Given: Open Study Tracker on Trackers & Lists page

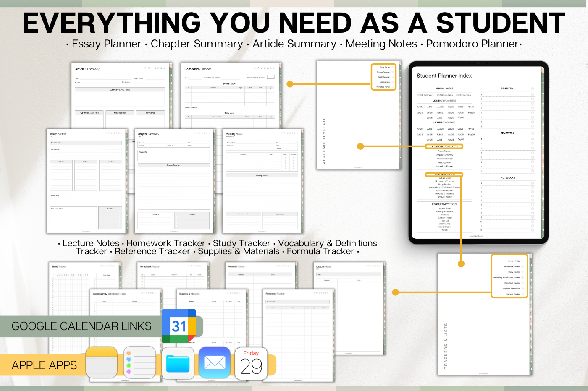Looking at the screenshot, I should pos(514,272).
